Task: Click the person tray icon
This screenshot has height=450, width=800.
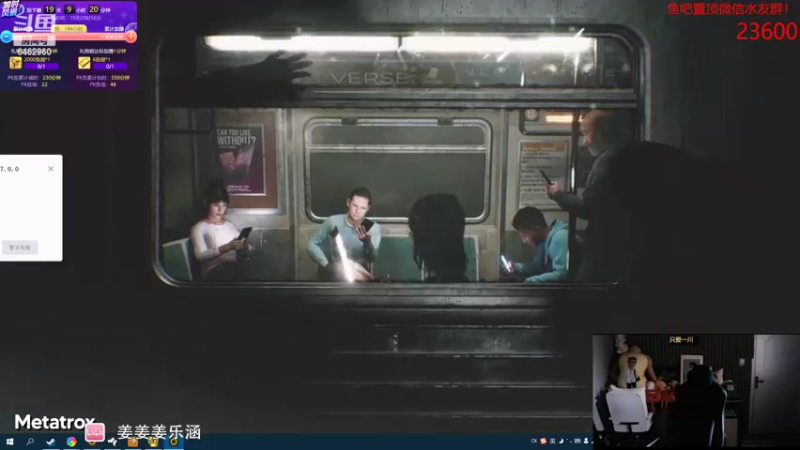Action: click(586, 441)
